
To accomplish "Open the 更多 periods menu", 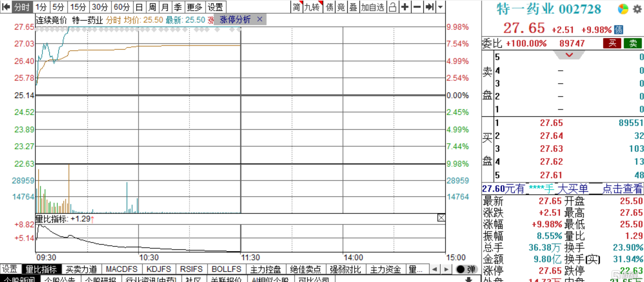I will pyautogui.click(x=194, y=7).
